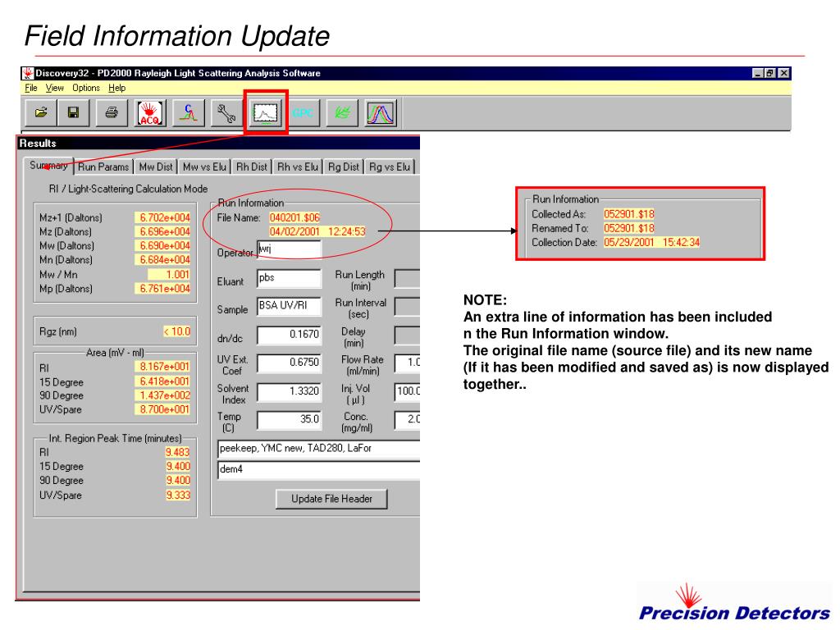Screen dimensions: 840x630
Task: Click the Discovery32 application title bar icon
Action: tap(28, 73)
